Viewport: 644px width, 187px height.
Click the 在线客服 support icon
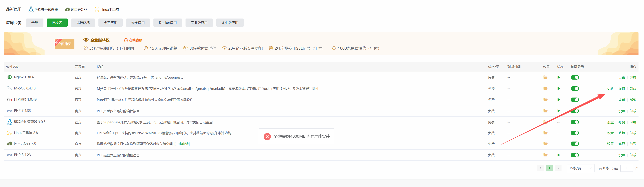click(126, 40)
